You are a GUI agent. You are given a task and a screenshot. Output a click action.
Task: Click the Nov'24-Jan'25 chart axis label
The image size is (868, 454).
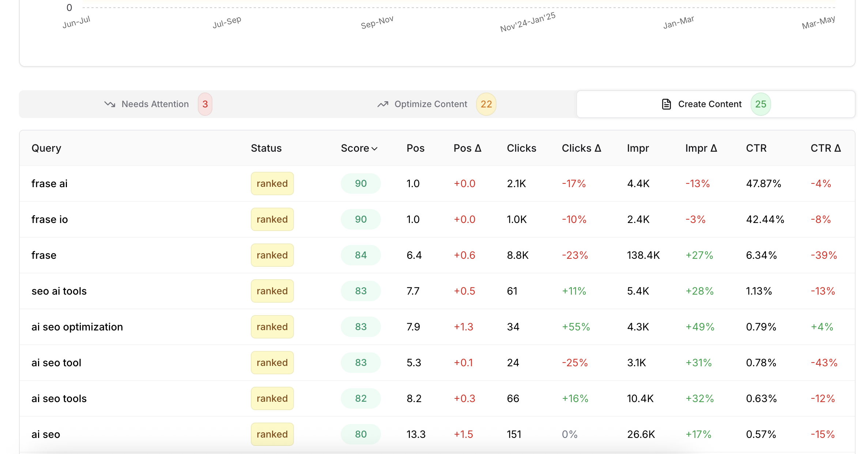(528, 22)
